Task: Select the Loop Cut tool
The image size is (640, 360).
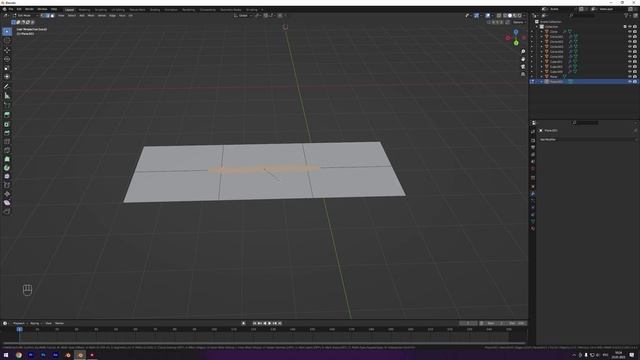Action: [x=7, y=142]
